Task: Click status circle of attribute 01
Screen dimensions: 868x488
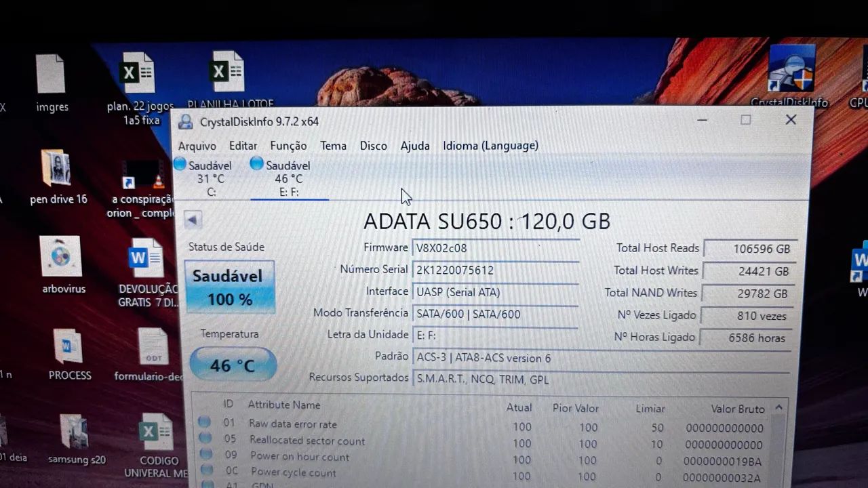Action: [204, 422]
